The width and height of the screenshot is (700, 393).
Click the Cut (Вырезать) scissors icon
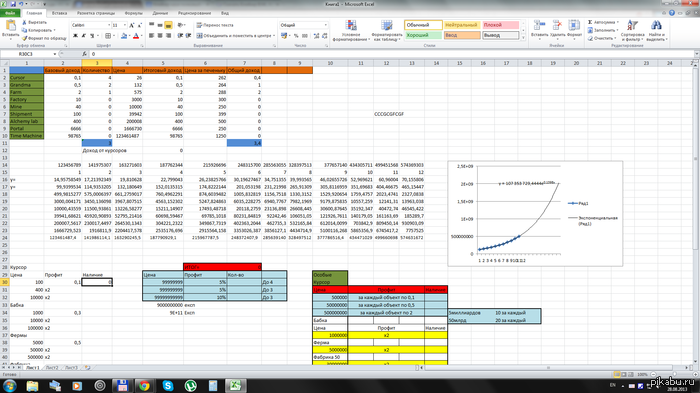[x=25, y=22]
